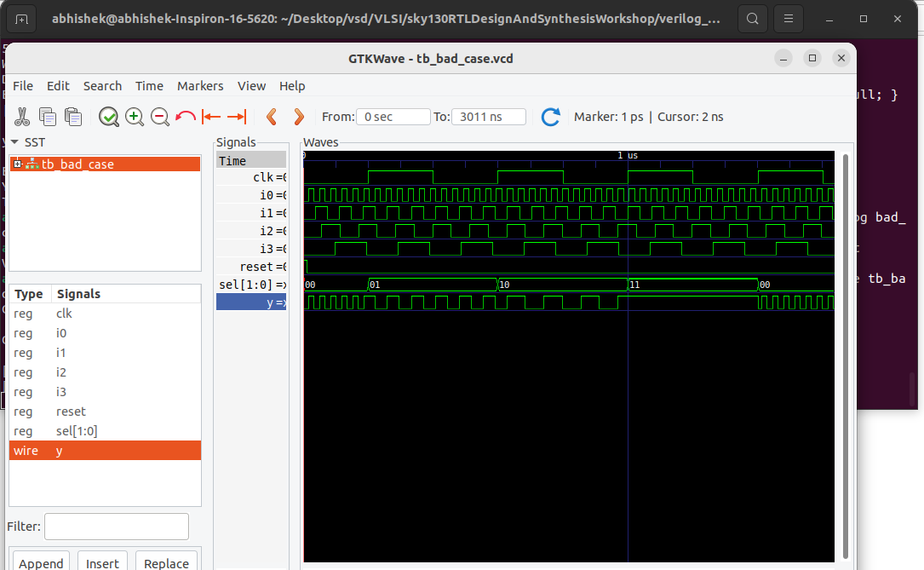The image size is (924, 570).
Task: Open the Time menu
Action: (x=149, y=86)
